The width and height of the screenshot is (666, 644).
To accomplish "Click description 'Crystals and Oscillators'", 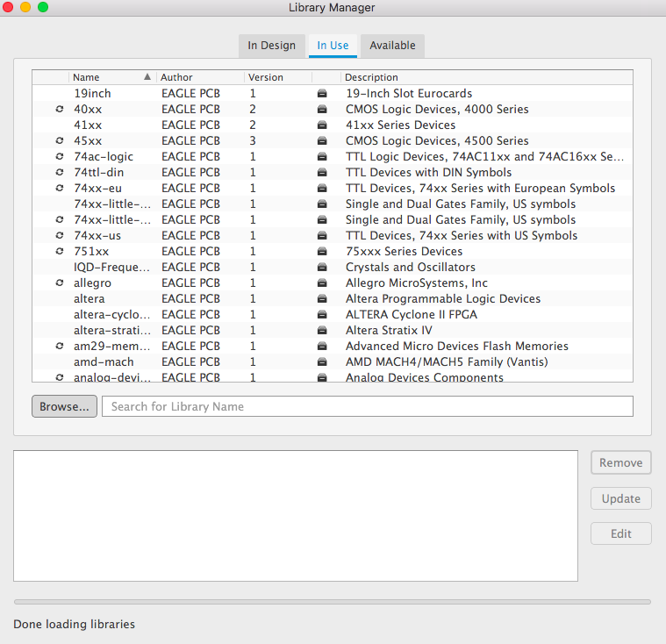I will (411, 268).
